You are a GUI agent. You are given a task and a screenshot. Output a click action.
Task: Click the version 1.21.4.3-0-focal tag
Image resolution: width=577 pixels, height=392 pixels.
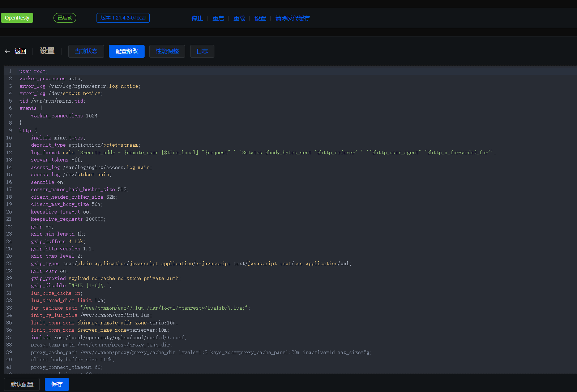click(x=123, y=18)
